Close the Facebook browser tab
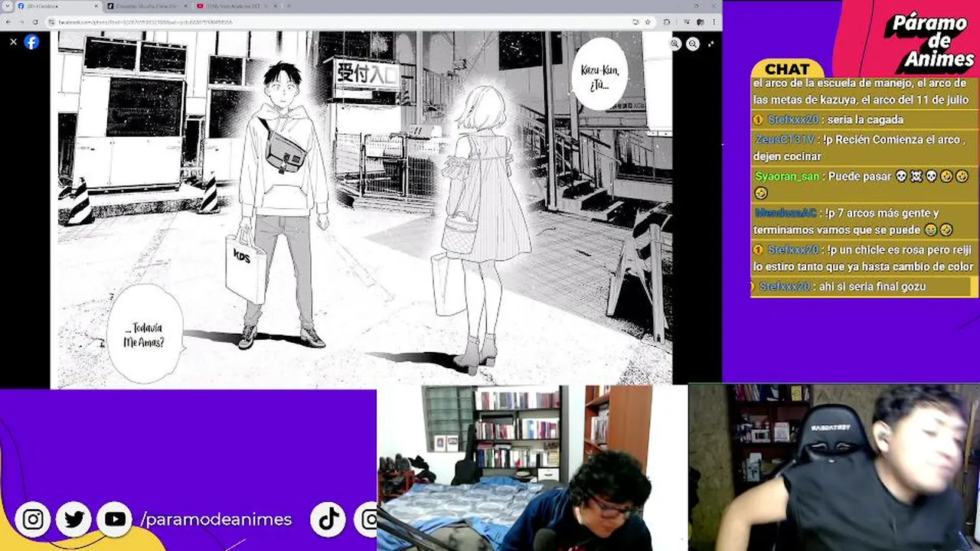 97,6
